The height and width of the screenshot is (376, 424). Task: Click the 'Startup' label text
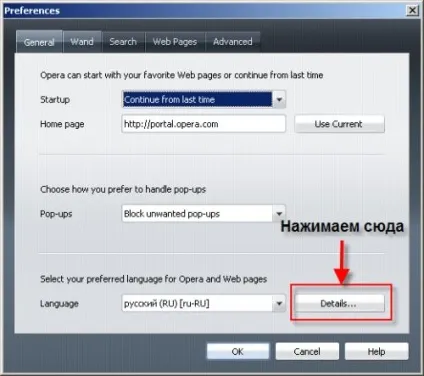pos(55,99)
